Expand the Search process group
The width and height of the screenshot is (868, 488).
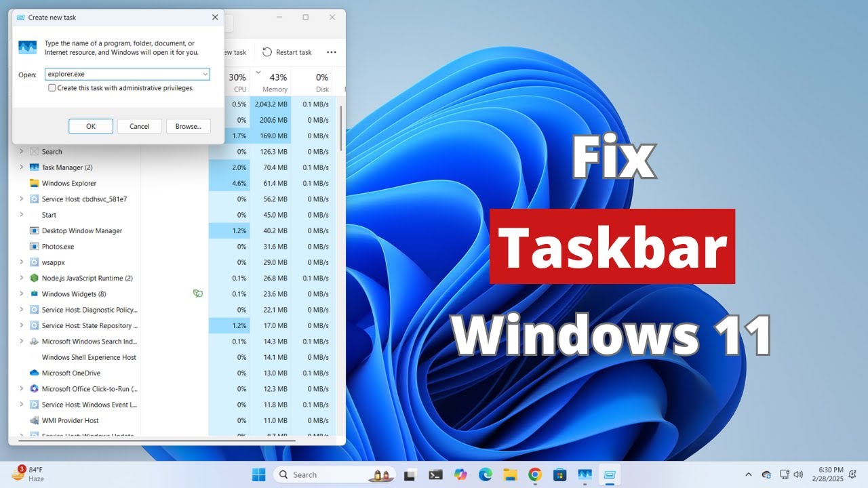point(21,151)
